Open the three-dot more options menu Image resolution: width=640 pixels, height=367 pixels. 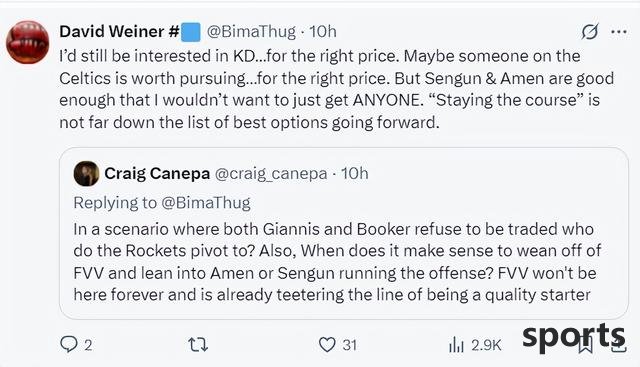coord(619,31)
